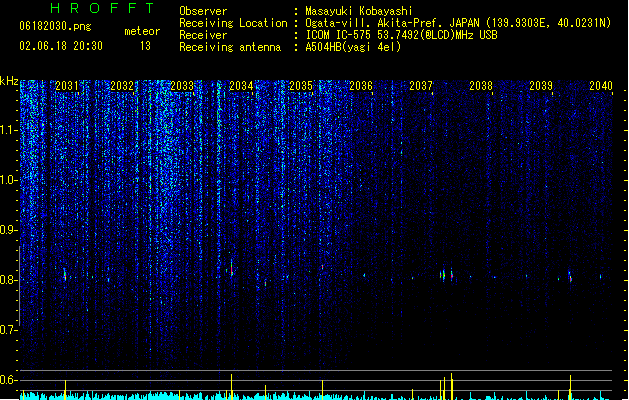
Task: Click the 2032 time marker
Action: tap(122, 86)
